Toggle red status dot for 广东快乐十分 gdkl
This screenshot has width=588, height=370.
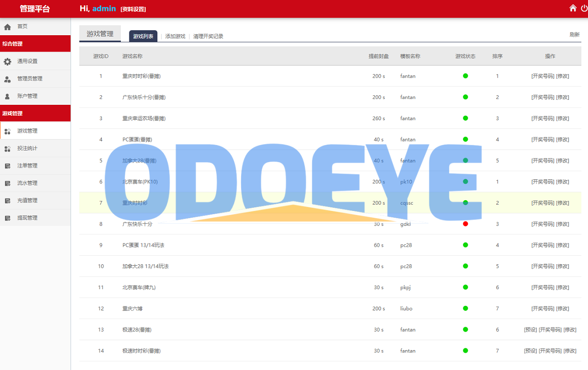tap(465, 224)
